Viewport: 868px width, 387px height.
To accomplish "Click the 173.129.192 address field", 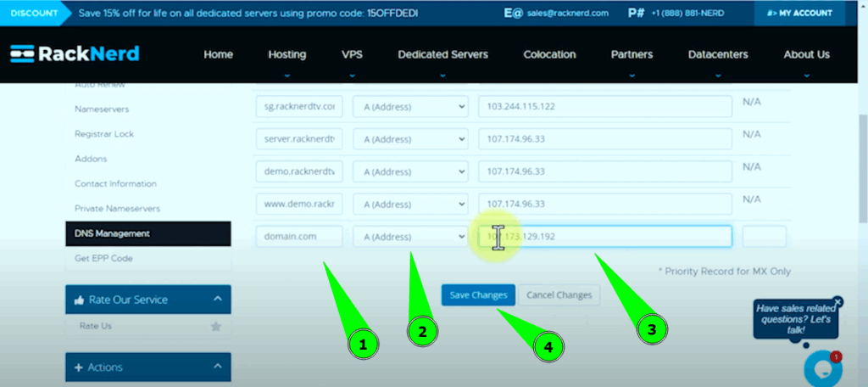I will (x=605, y=236).
